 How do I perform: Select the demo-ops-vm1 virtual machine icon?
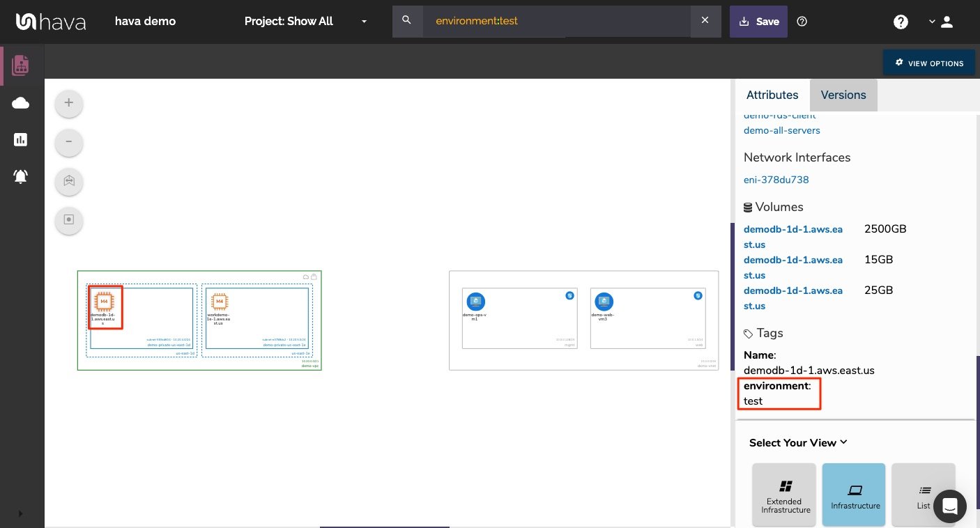click(x=476, y=302)
